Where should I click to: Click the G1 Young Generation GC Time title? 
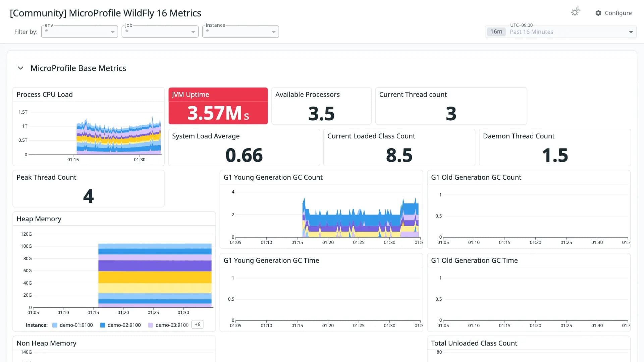271,260
